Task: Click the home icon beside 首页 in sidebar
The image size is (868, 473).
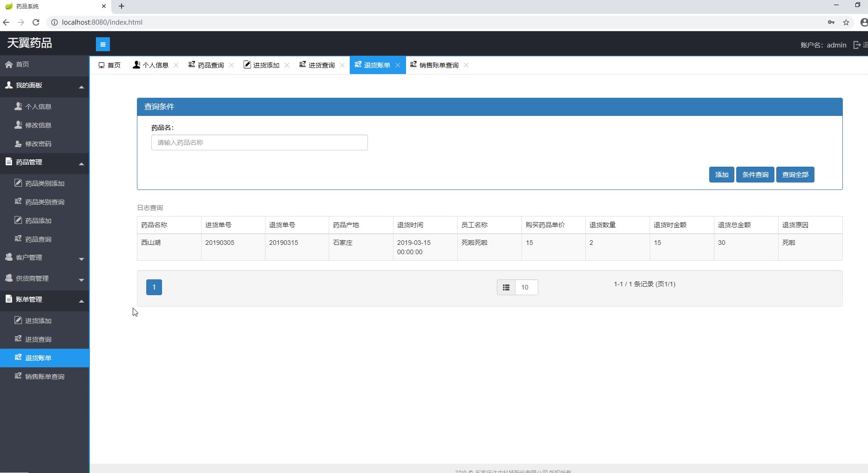Action: point(9,64)
